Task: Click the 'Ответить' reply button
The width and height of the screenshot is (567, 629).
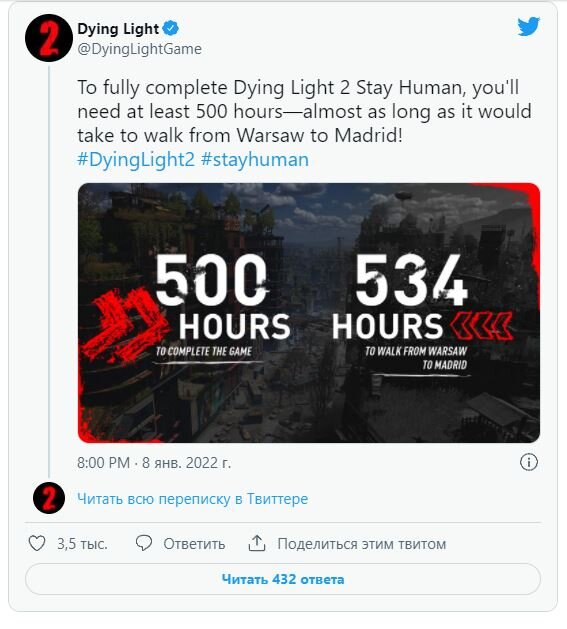Action: [194, 544]
